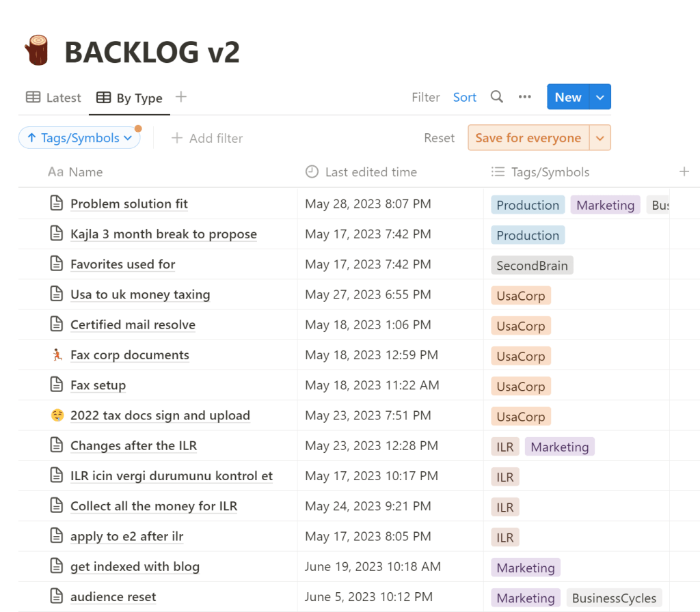
Task: Switch to the Latest view tab
Action: [x=53, y=97]
